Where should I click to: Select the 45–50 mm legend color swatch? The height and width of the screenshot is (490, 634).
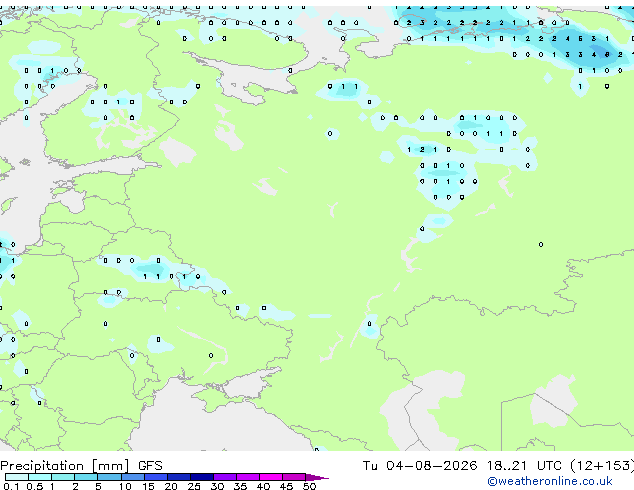(x=294, y=477)
